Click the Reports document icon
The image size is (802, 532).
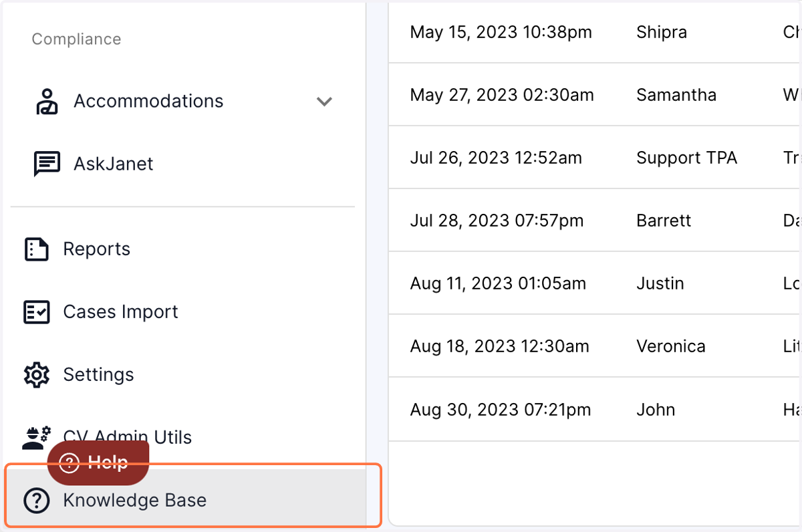tap(36, 249)
